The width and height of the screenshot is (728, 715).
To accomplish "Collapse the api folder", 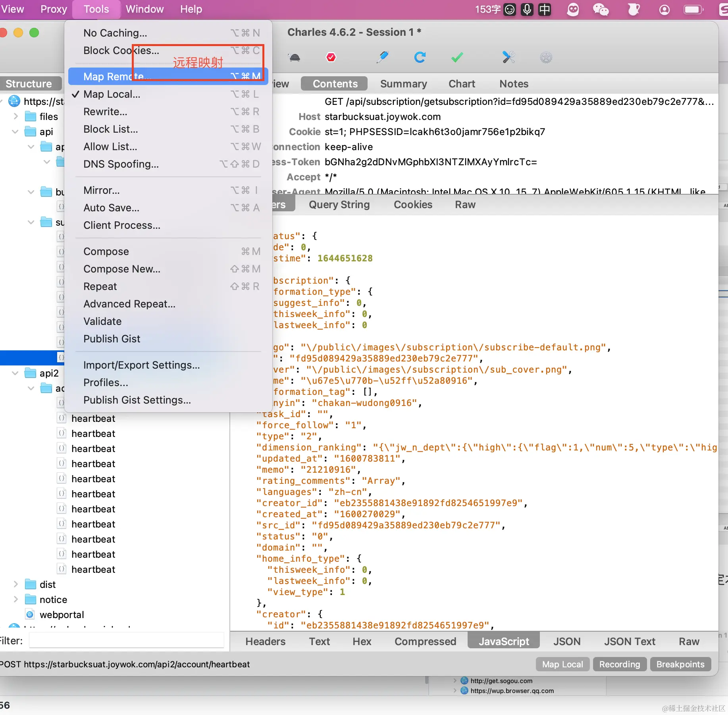I will 15,131.
